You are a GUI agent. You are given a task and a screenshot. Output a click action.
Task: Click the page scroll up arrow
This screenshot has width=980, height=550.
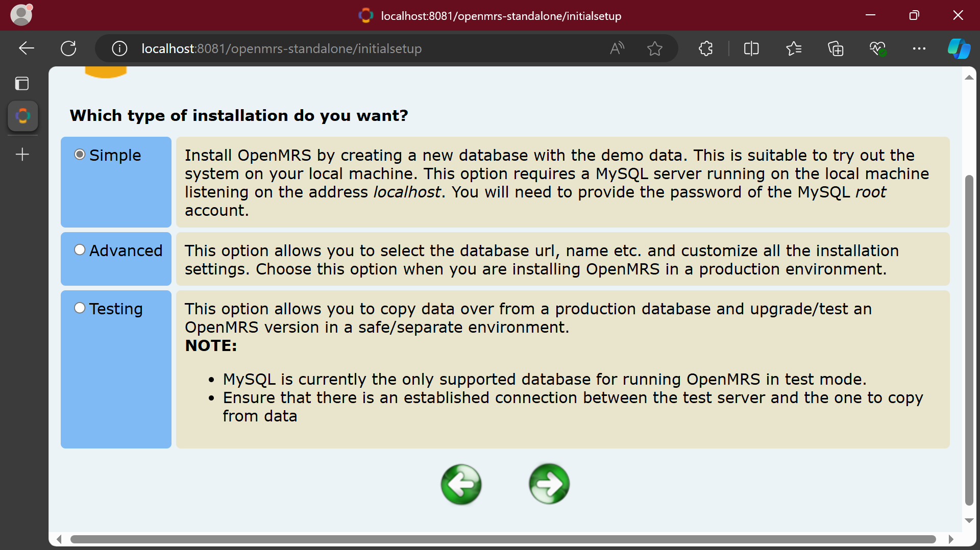point(969,77)
